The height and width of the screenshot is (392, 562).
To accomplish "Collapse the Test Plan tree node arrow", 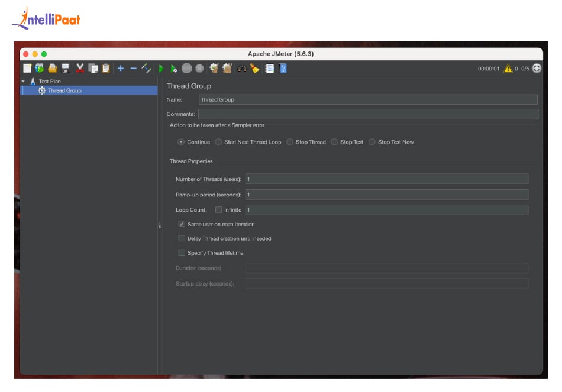I will click(23, 82).
